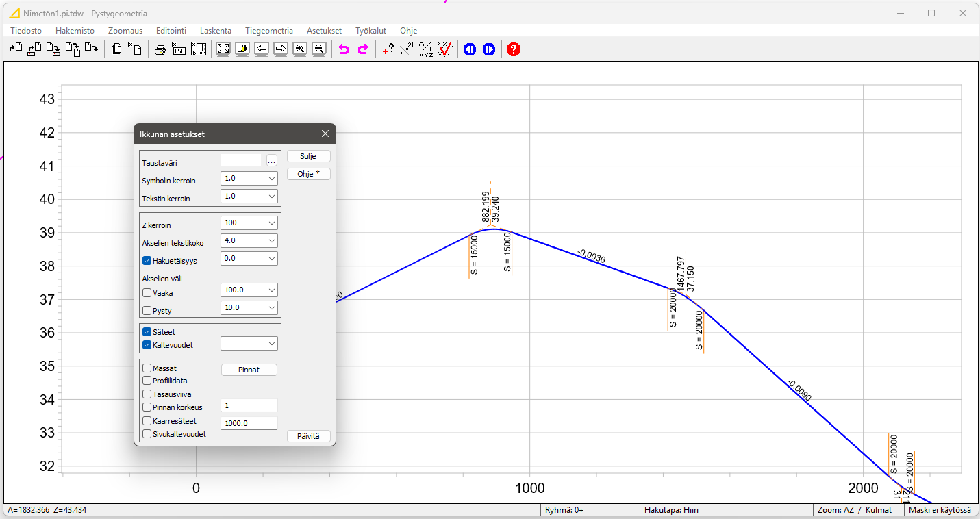980x519 pixels.
Task: Click the 1:50 scale print icon
Action: [179, 49]
